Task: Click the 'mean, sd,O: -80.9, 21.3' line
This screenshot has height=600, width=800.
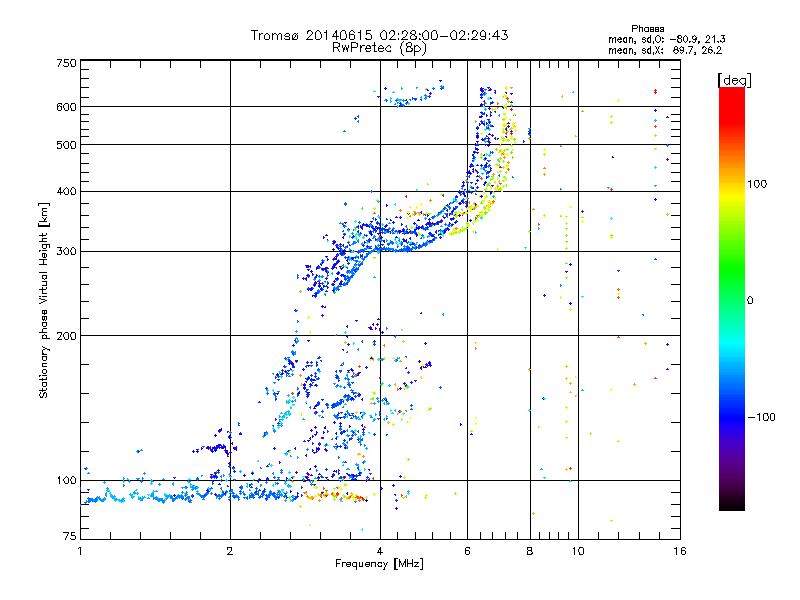Action: point(667,39)
